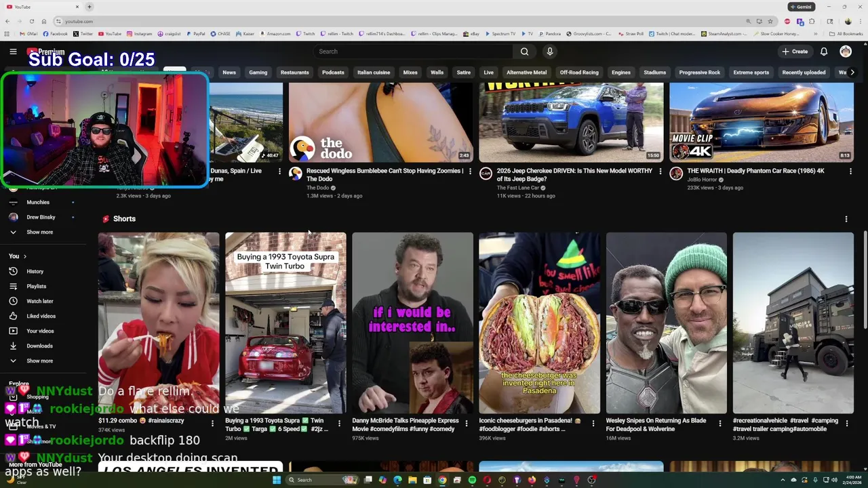Image resolution: width=868 pixels, height=488 pixels.
Task: Open options for the Toyota Supra short
Action: point(339,424)
